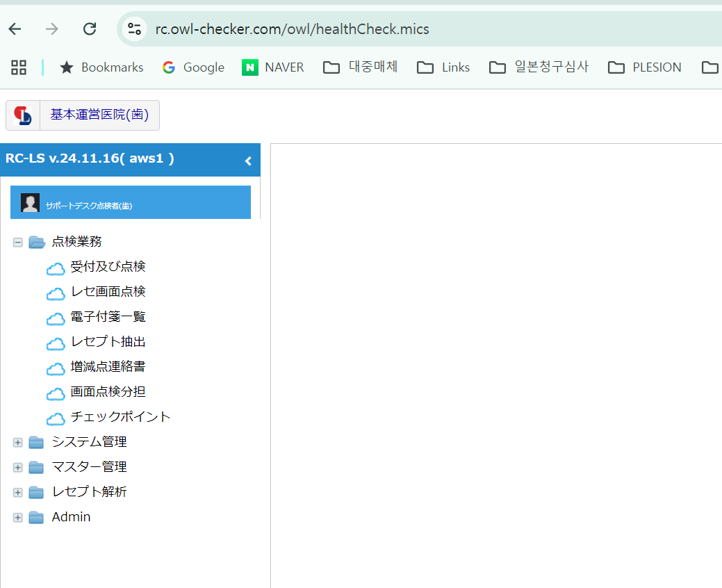Open the apps grid icon in bookmarks bar
This screenshot has height=588, width=722.
click(x=19, y=67)
